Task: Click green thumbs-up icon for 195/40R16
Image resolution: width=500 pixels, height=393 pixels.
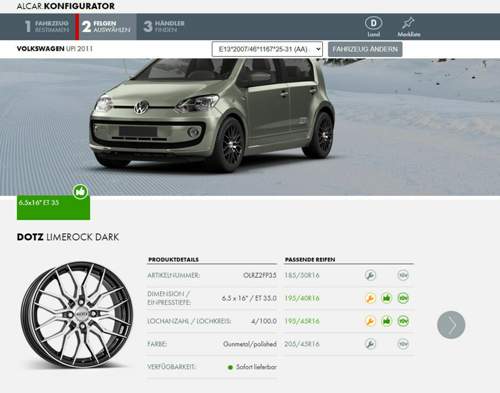Action: [387, 298]
